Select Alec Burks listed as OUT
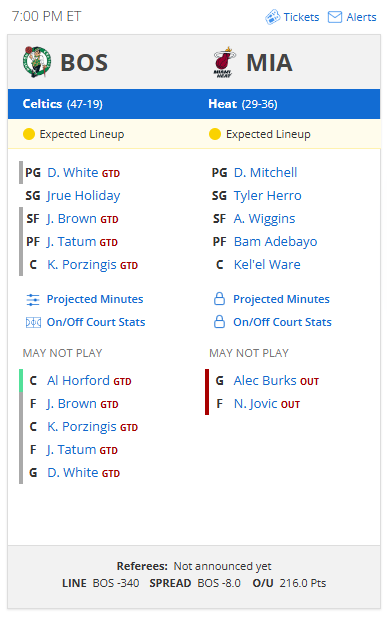The height and width of the screenshot is (618, 387). click(265, 381)
